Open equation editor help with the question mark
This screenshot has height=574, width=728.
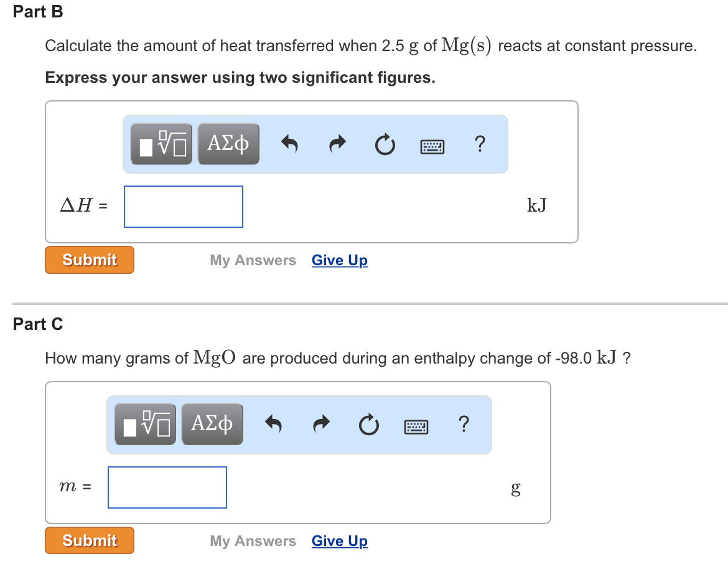pyautogui.click(x=479, y=144)
